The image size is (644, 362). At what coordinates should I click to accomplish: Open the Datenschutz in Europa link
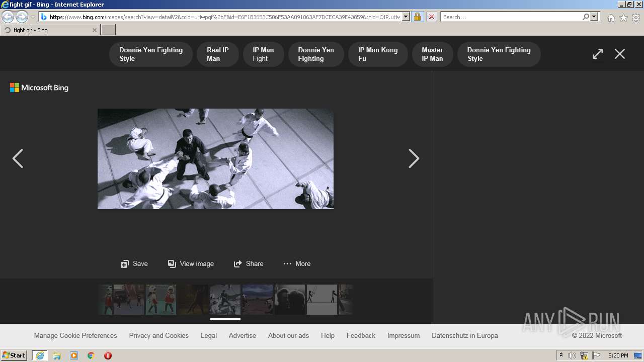click(465, 335)
